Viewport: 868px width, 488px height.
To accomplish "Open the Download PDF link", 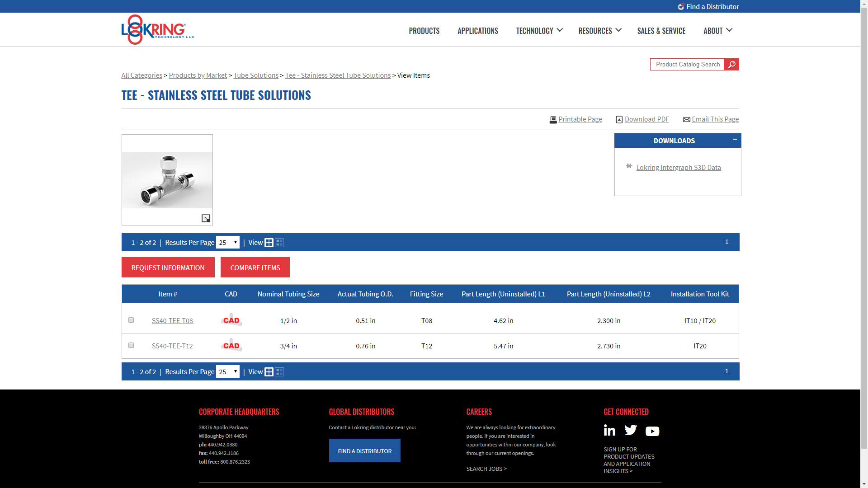I will click(646, 119).
